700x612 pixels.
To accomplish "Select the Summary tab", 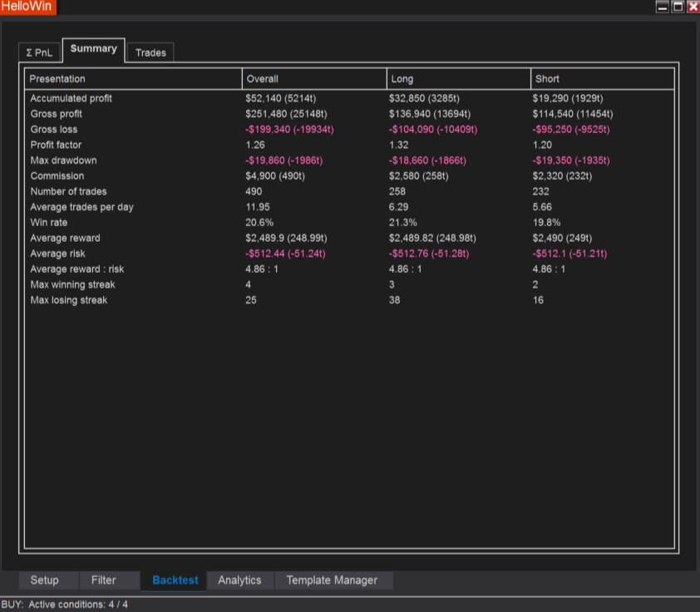I will pos(93,50).
